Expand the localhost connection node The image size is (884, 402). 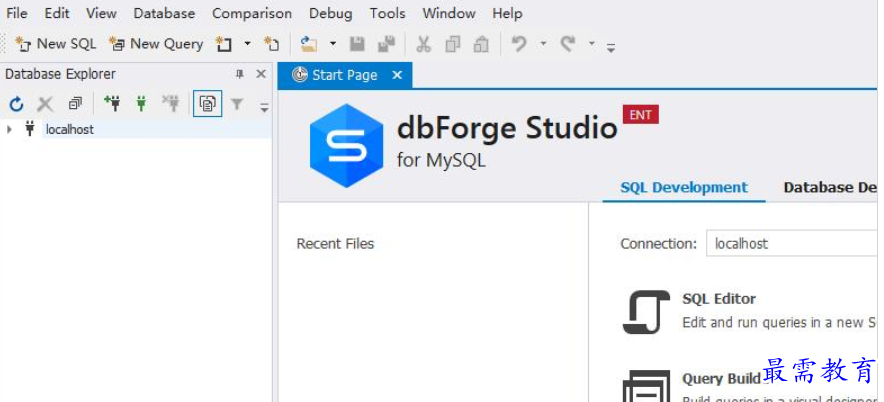click(9, 130)
